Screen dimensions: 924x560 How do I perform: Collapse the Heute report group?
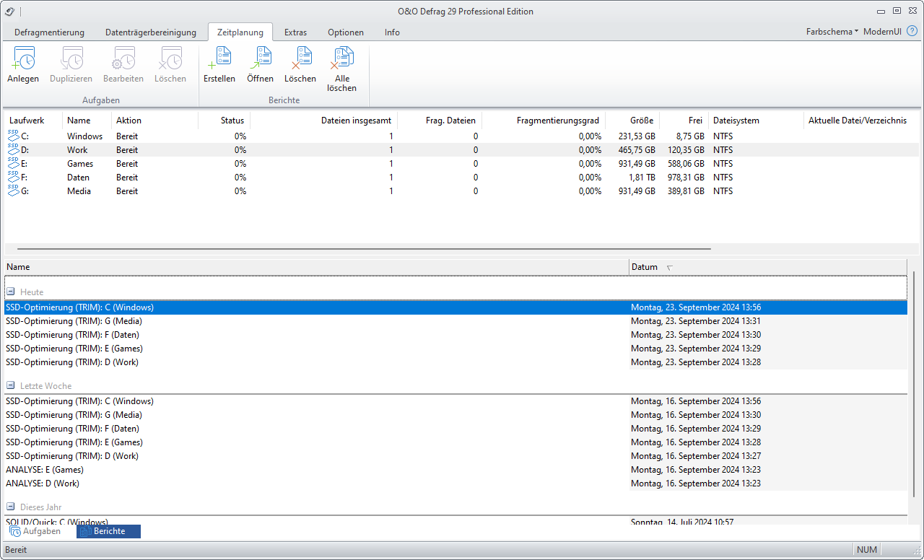click(11, 292)
